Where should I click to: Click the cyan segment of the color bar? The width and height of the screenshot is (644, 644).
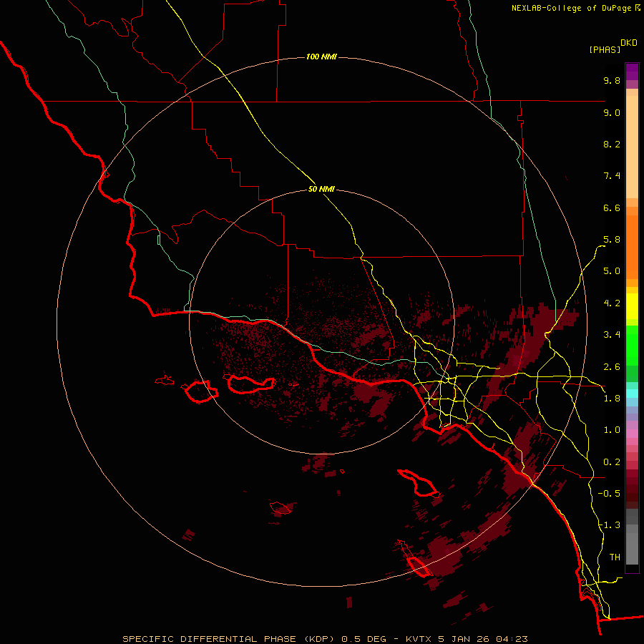[632, 393]
